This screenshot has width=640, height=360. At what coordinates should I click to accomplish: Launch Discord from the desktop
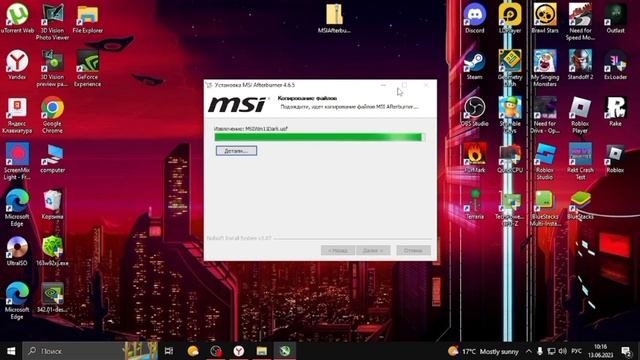pos(475,18)
